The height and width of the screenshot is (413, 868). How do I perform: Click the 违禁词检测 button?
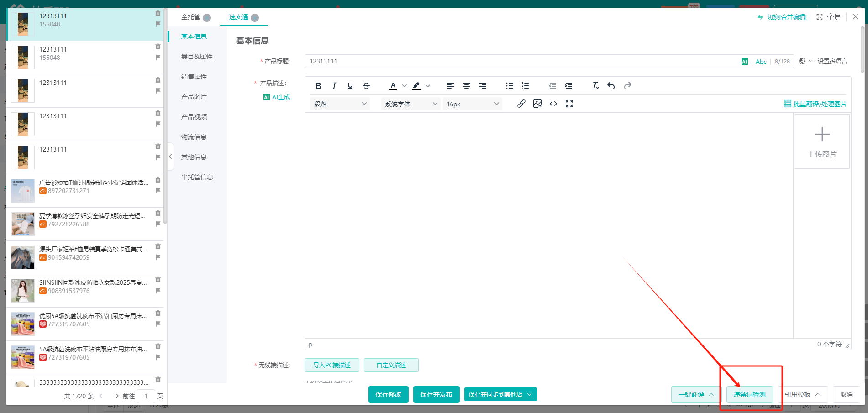point(749,394)
